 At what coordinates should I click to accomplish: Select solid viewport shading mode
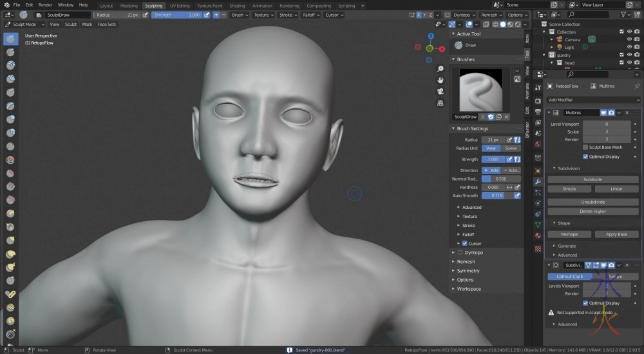503,25
